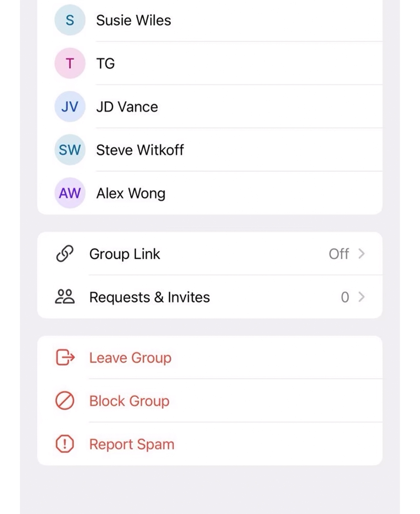
Task: Select member Steve Witkoff
Action: pyautogui.click(x=140, y=150)
